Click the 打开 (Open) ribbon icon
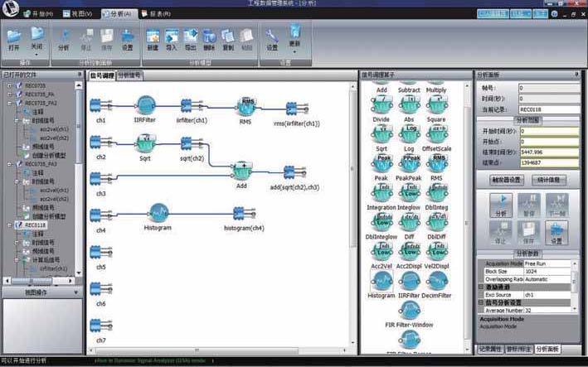This screenshot has width=588, height=367. 14,39
